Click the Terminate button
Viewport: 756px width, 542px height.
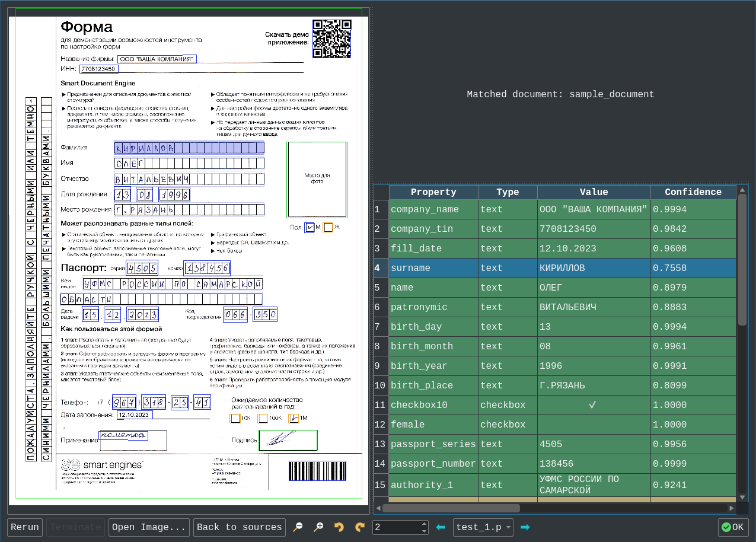tap(76, 527)
